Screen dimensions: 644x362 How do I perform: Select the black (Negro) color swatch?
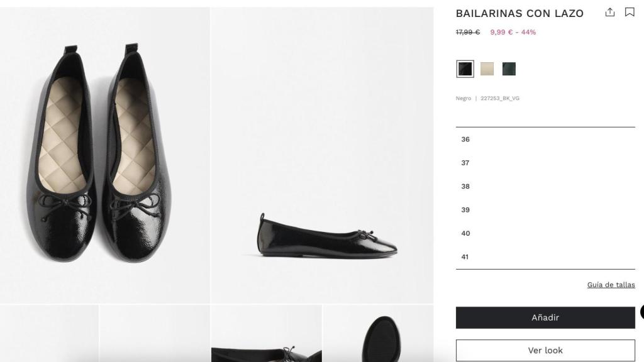[x=464, y=69]
